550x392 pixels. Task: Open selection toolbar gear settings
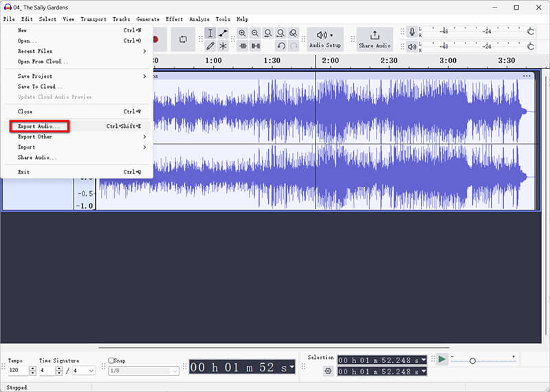click(x=328, y=371)
